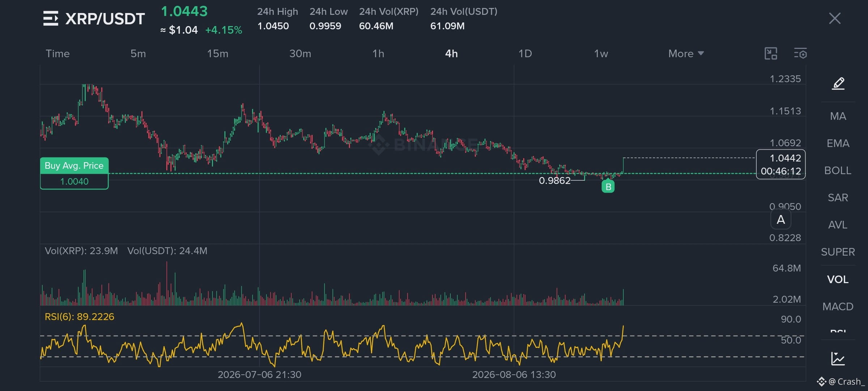The height and width of the screenshot is (391, 868).
Task: Switch to the 1h timeframe
Action: 378,54
